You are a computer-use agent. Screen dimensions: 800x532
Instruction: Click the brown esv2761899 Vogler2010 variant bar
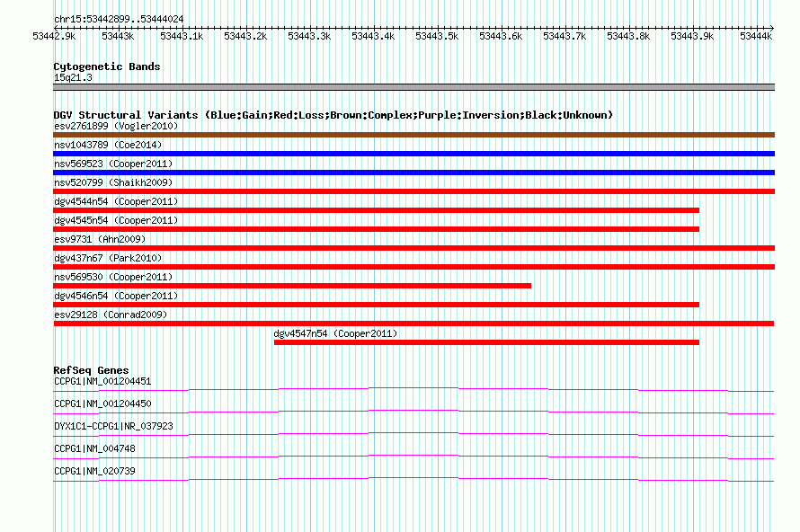[413, 135]
